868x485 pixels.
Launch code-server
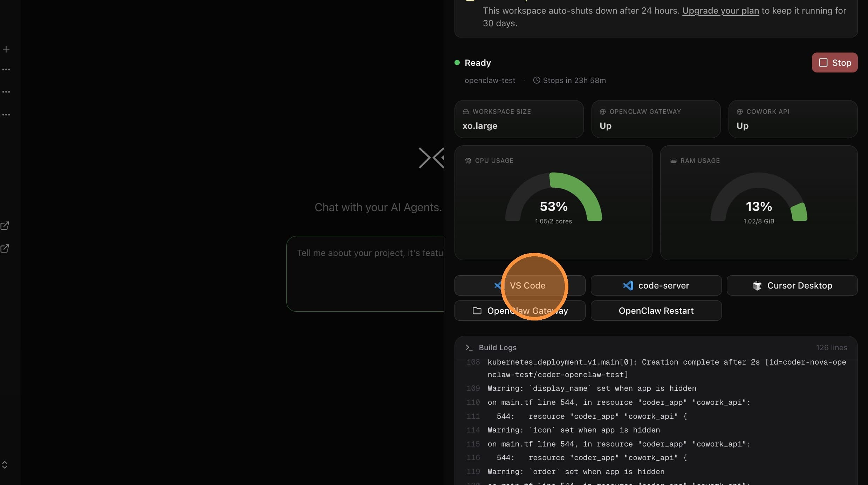[656, 285]
